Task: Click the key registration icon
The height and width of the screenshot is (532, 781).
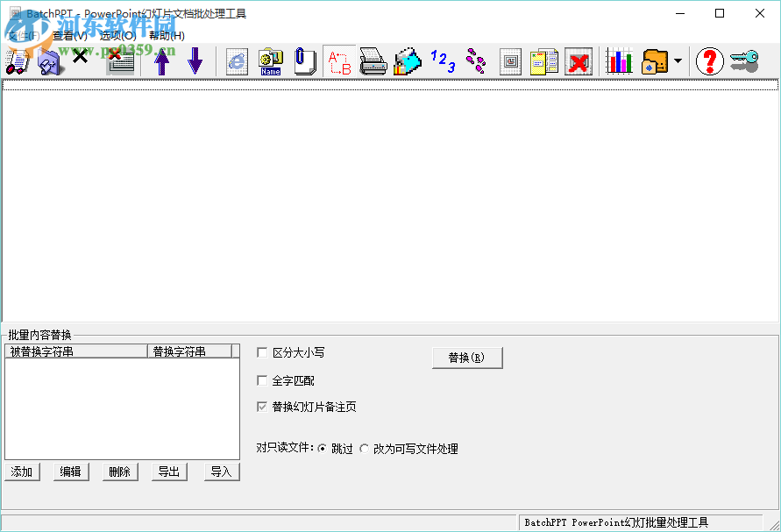Action: 743,61
